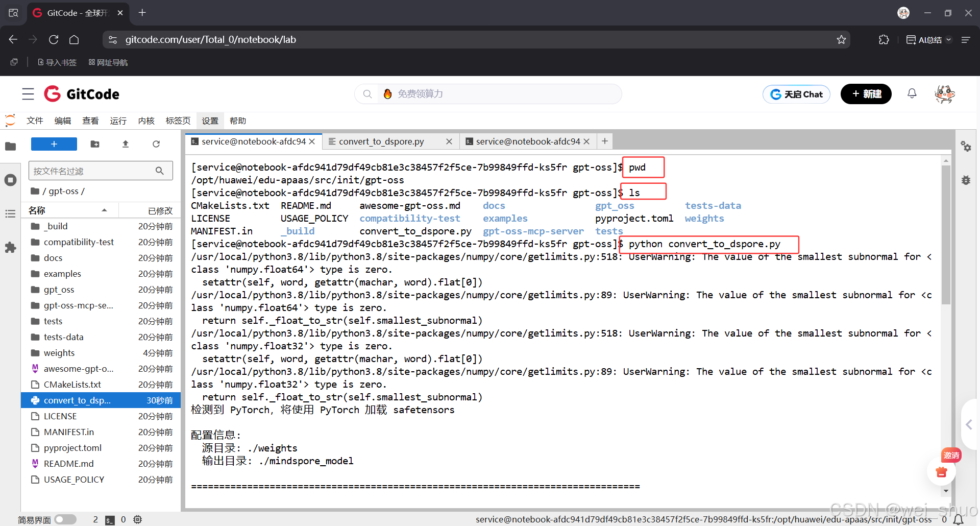Click the red gift icon floating button
Viewport: 980px width, 526px height.
[x=941, y=472]
